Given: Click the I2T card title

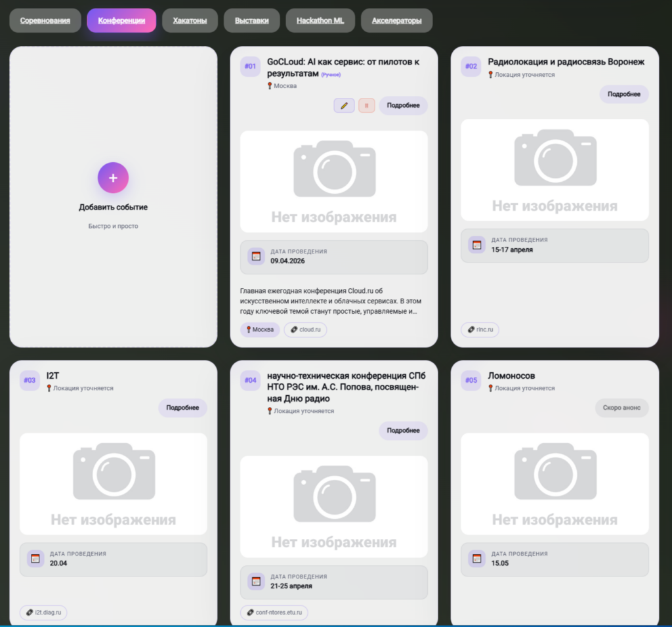Looking at the screenshot, I should click(52, 376).
